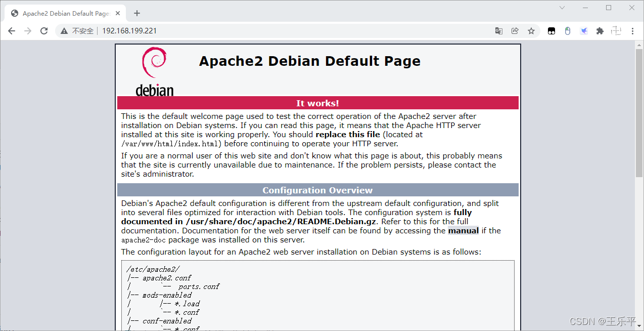Open the Extensions puzzle menu
644x331 pixels.
coord(600,31)
